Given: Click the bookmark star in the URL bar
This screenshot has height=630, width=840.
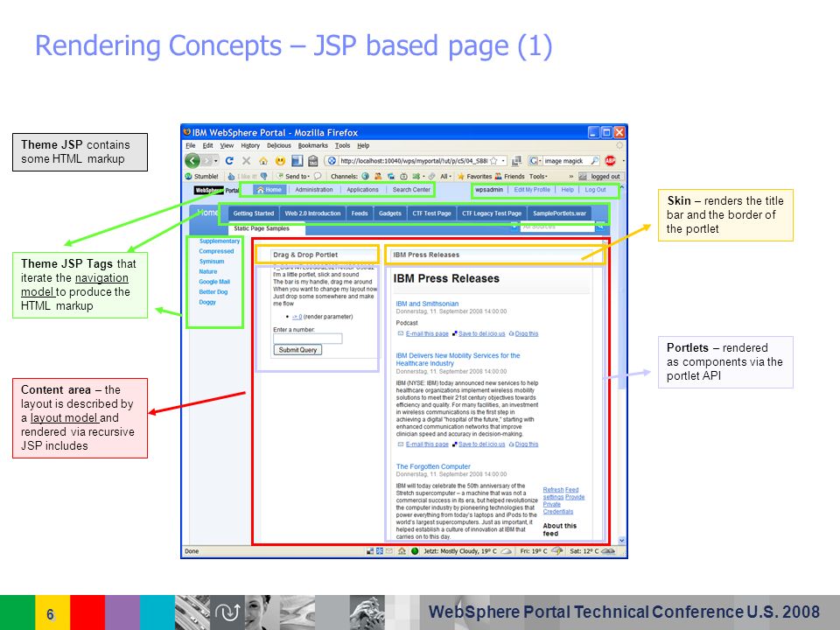Looking at the screenshot, I should pyautogui.click(x=493, y=161).
